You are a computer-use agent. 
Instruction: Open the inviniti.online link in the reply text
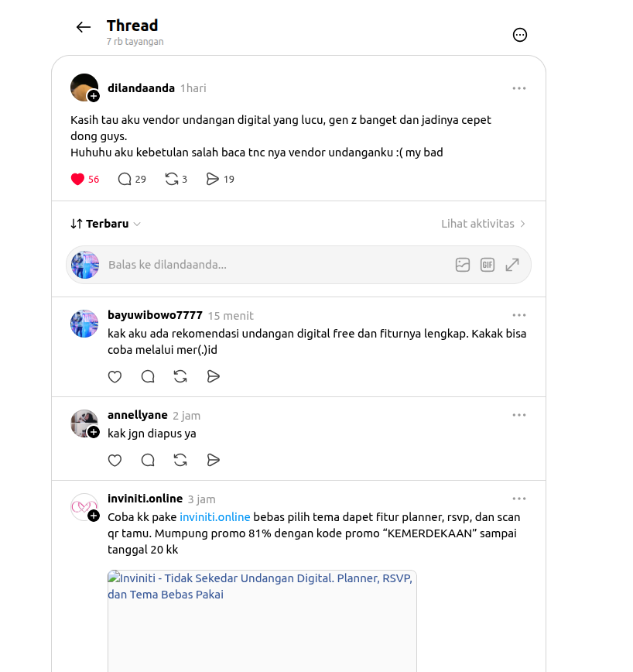[214, 517]
